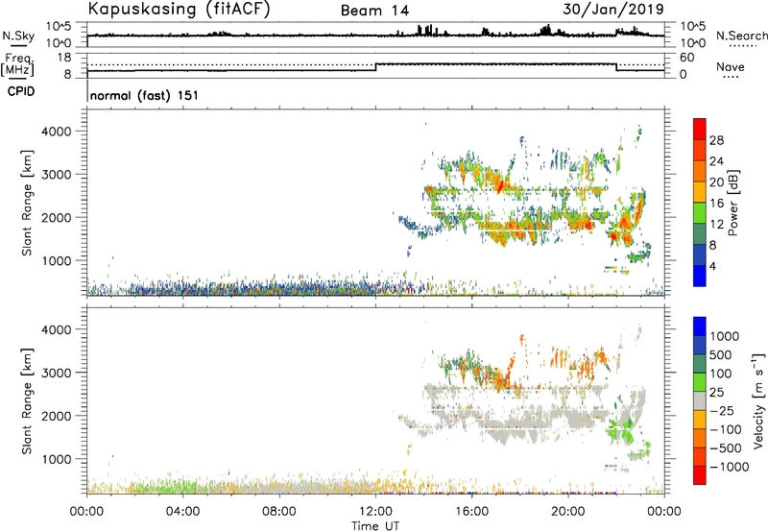
Task: Select the Freq. [MHz] axis label
Action: click(x=17, y=65)
